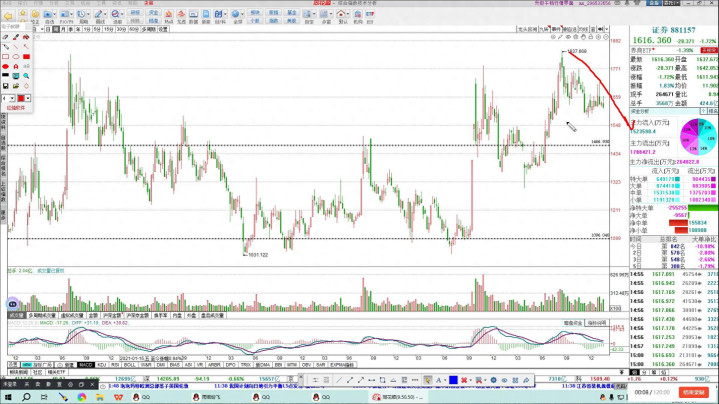Select the 内盘 volume sub-tab
719x404 pixels.
click(x=177, y=315)
